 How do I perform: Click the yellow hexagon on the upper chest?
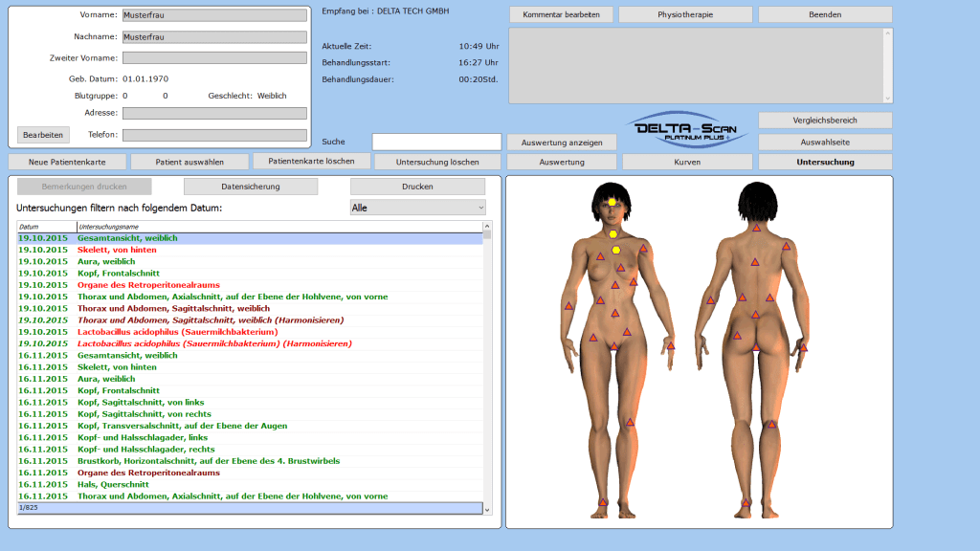616,250
